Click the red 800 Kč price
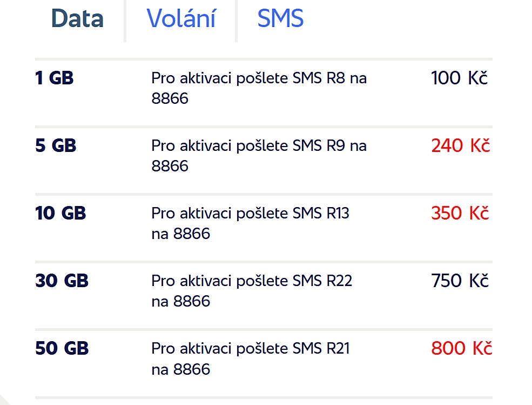The image size is (532, 405). click(461, 349)
